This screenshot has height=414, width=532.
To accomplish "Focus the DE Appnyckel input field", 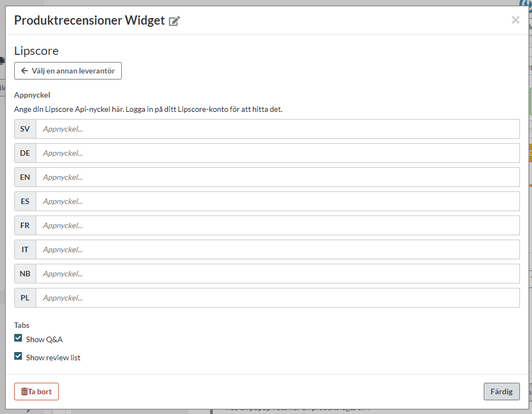I will [x=278, y=154].
